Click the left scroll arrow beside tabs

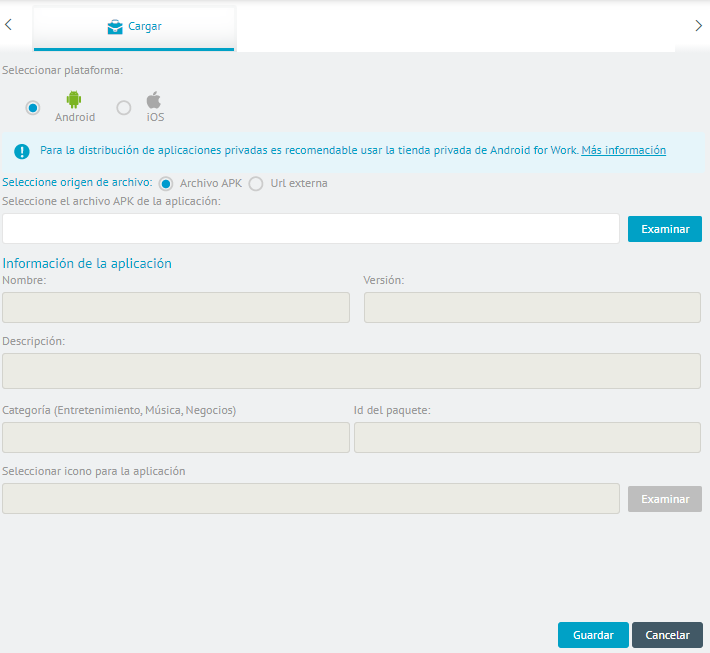click(8, 24)
